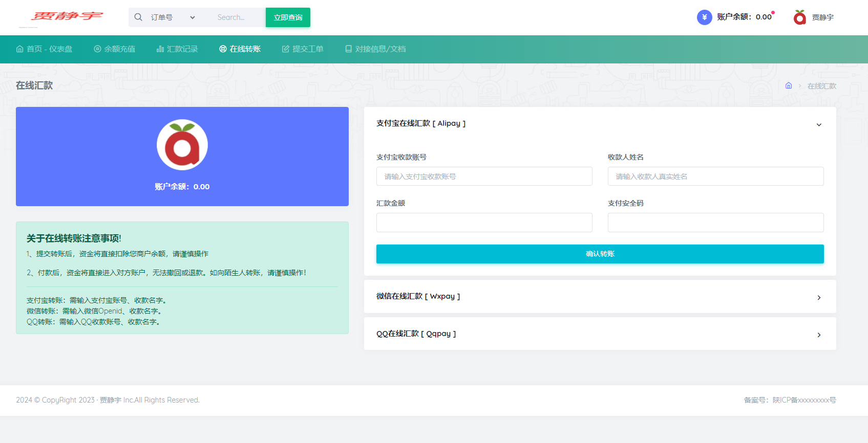Open the 余额充值 menu item
This screenshot has width=868, height=443.
tap(115, 49)
